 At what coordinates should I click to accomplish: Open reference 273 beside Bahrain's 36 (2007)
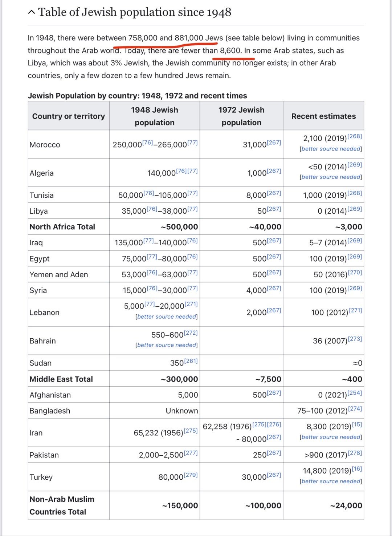click(355, 339)
